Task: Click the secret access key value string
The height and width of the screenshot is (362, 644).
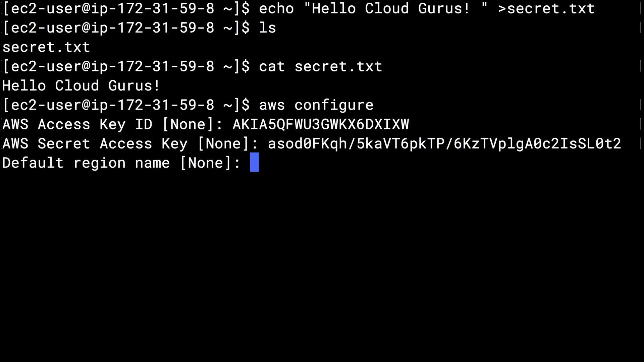Action: (444, 144)
